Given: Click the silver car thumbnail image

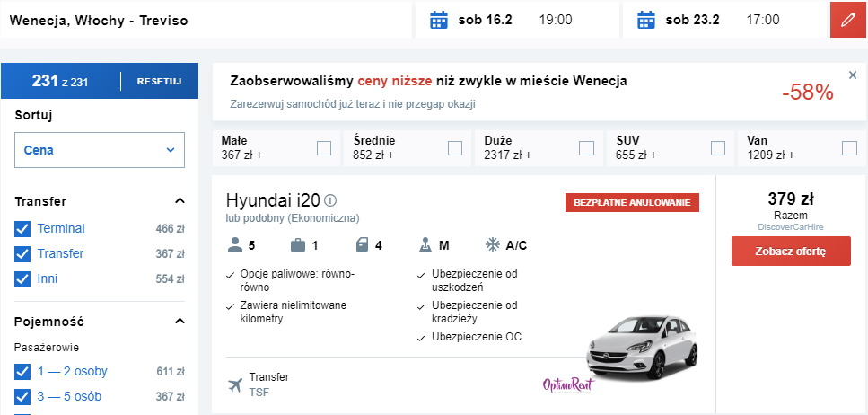Looking at the screenshot, I should (x=643, y=347).
